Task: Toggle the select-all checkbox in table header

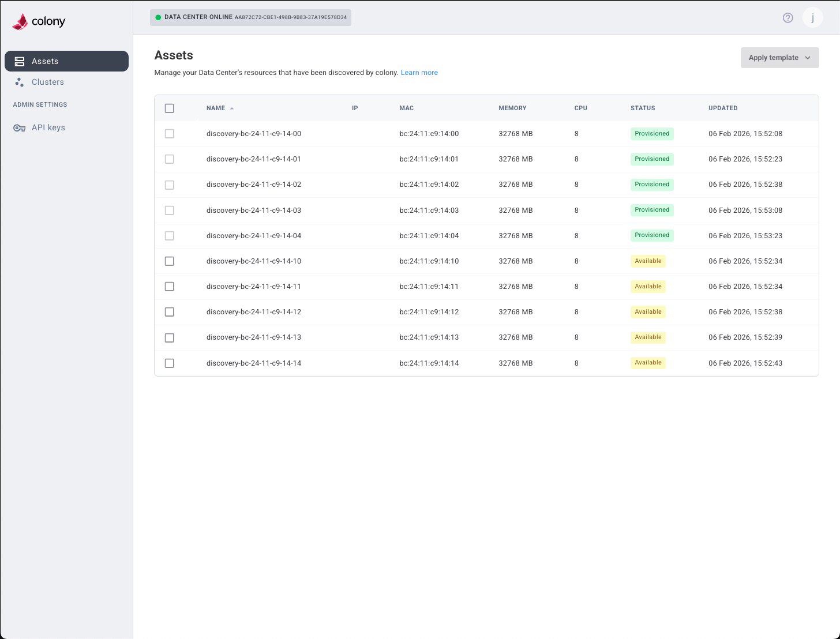Action: click(x=170, y=108)
